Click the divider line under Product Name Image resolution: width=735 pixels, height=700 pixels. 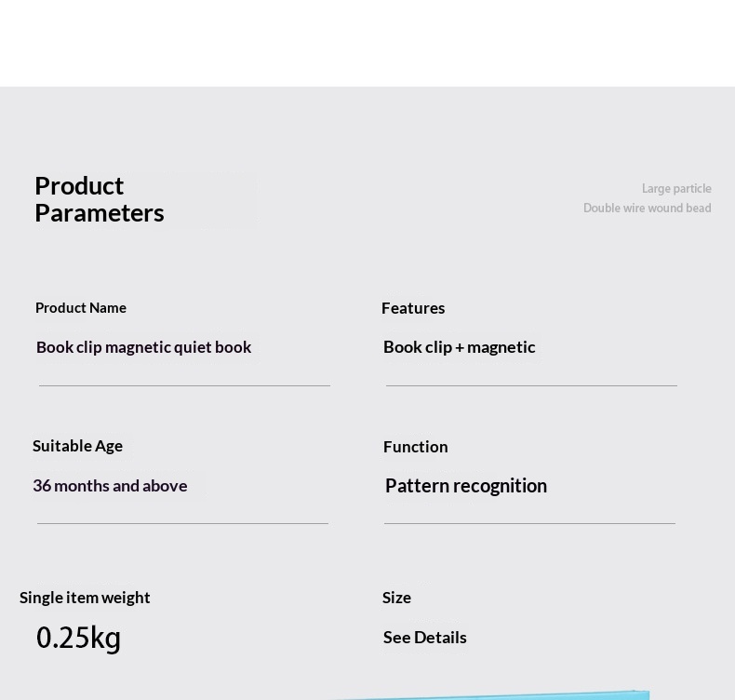[185, 386]
